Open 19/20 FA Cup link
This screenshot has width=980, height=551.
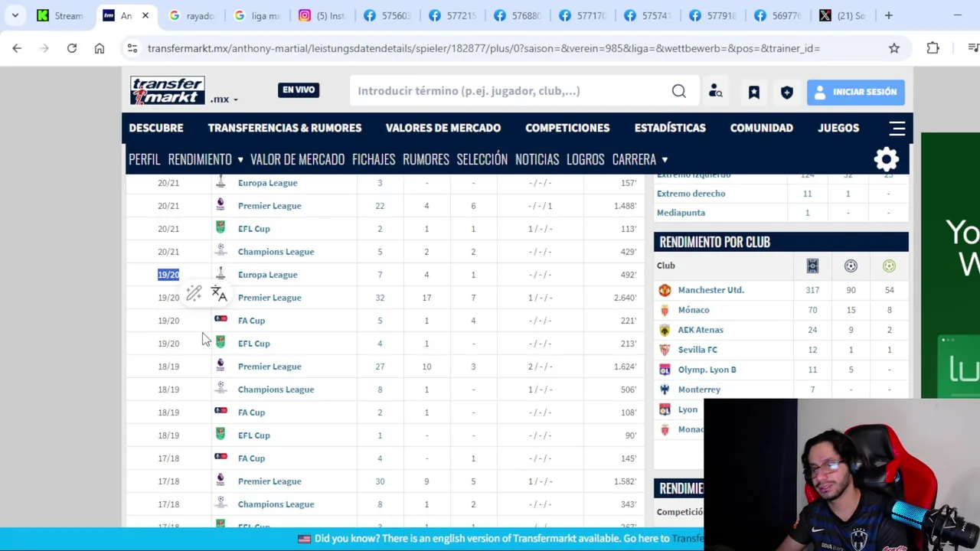[251, 321]
